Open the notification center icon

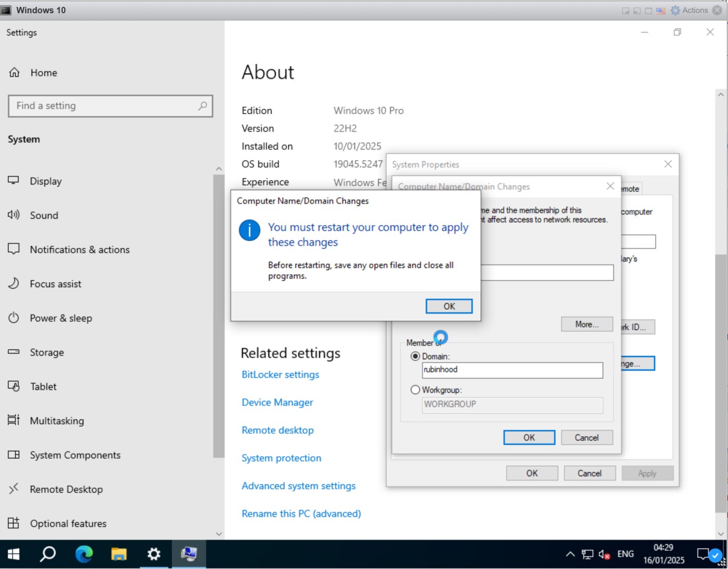point(703,554)
